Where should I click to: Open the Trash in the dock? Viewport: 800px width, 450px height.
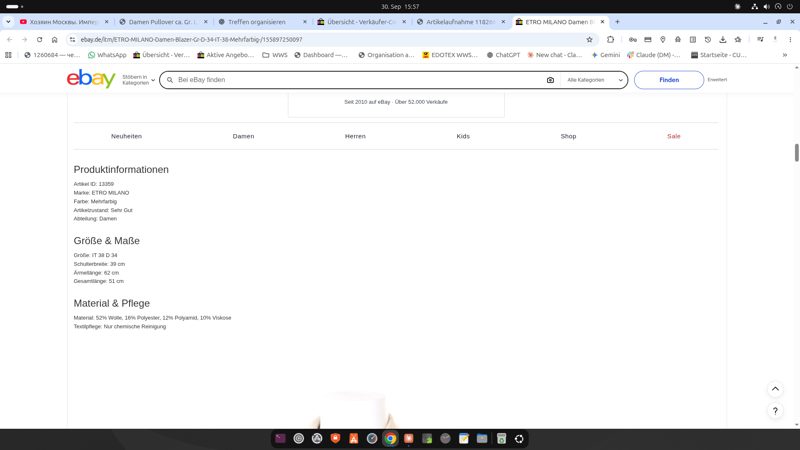pos(501,439)
